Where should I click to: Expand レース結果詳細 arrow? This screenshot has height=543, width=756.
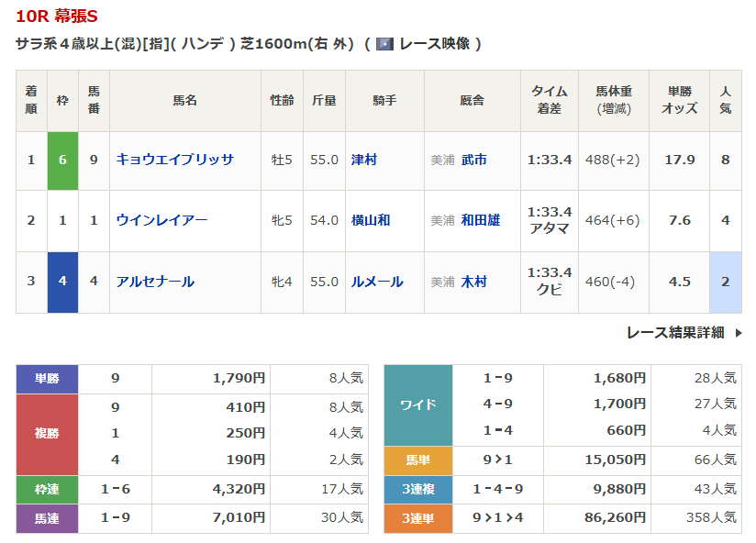coord(739,333)
